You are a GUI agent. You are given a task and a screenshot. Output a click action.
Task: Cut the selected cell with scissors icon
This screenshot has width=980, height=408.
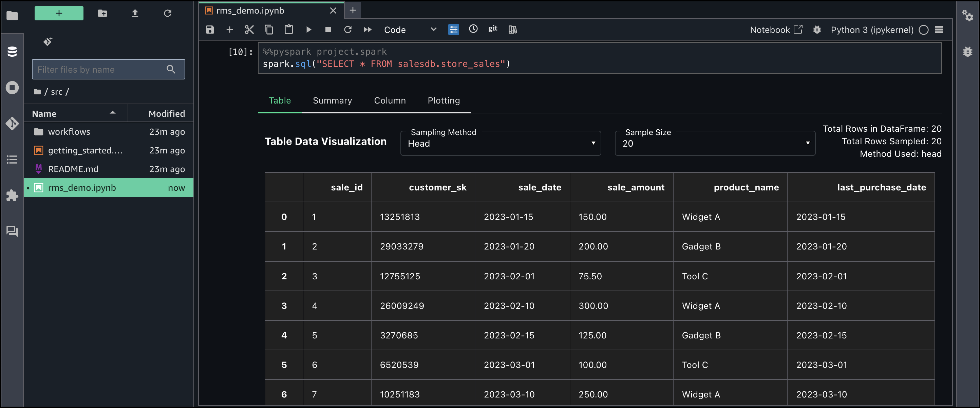[x=249, y=30]
